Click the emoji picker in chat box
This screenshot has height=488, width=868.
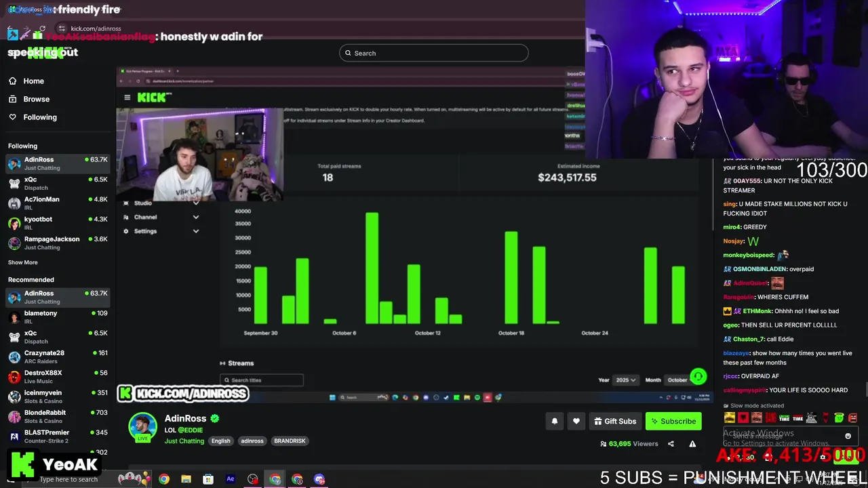pos(848,436)
